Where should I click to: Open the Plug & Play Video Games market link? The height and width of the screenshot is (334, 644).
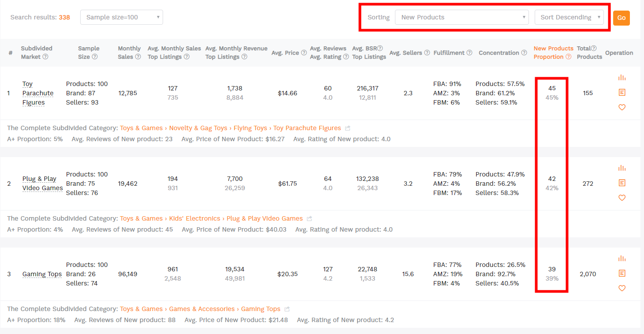43,184
